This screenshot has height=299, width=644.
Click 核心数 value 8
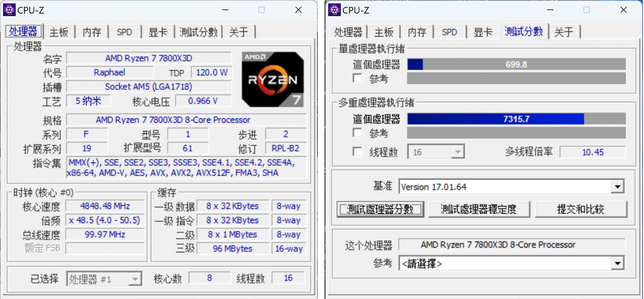coord(210,278)
